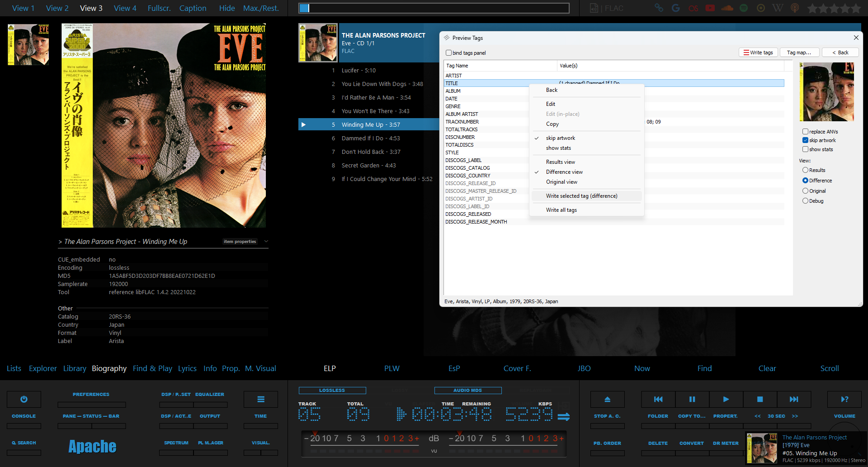The image size is (868, 467).
Task: Click the power icon button above Console
Action: click(x=24, y=399)
